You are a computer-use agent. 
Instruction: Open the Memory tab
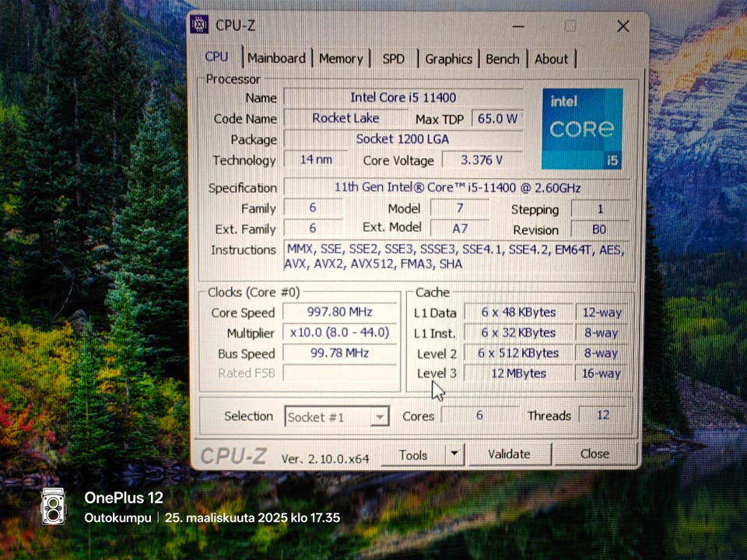point(341,58)
